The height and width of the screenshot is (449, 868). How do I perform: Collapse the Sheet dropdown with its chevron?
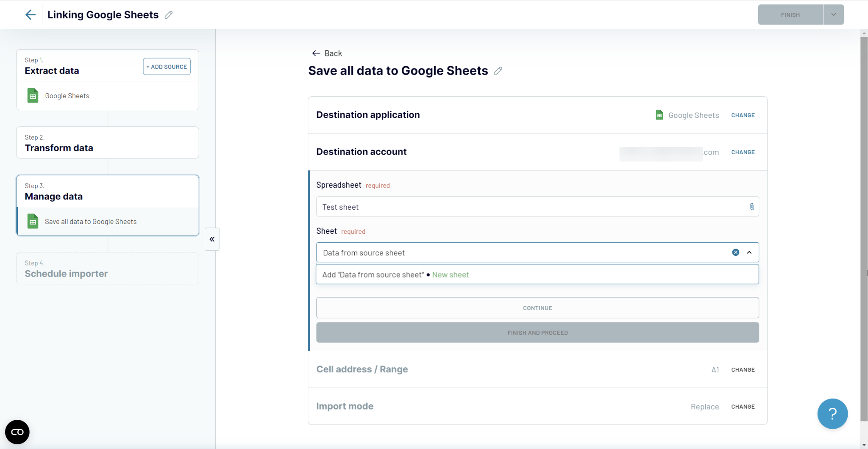coord(749,252)
